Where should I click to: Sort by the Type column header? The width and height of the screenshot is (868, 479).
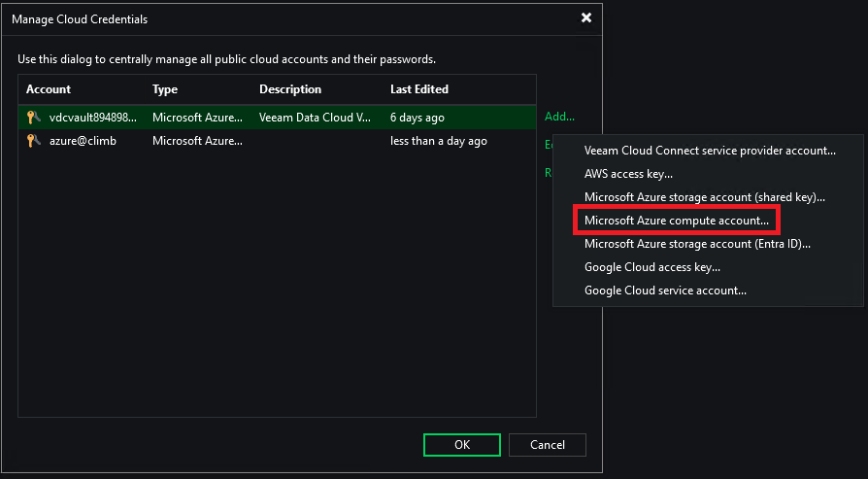(165, 89)
